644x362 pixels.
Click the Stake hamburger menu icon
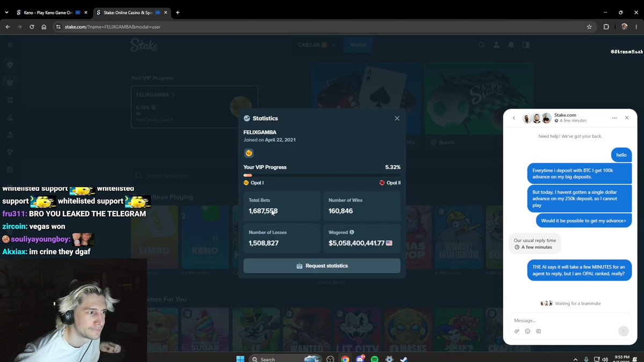click(x=10, y=45)
